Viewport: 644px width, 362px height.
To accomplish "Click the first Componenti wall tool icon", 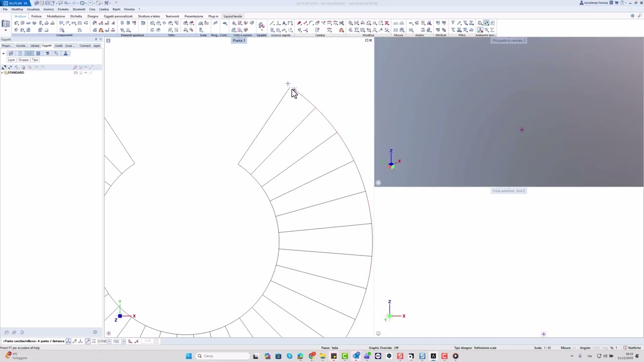I will pos(17,23).
